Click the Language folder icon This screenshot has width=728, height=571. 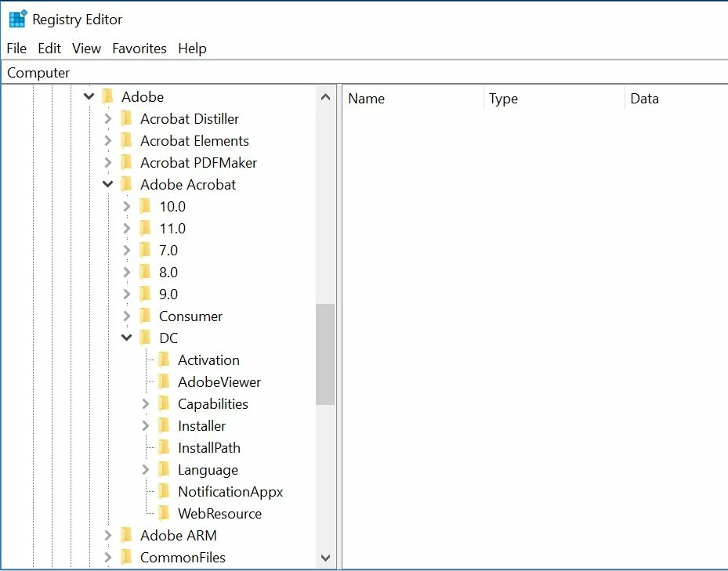tap(165, 470)
